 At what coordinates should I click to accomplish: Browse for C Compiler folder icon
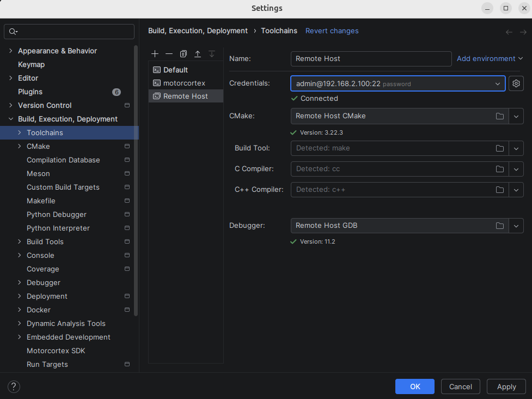pos(499,169)
